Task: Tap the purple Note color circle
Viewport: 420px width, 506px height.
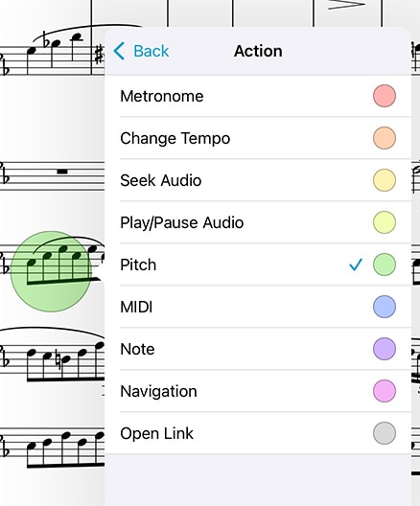Action: (385, 349)
